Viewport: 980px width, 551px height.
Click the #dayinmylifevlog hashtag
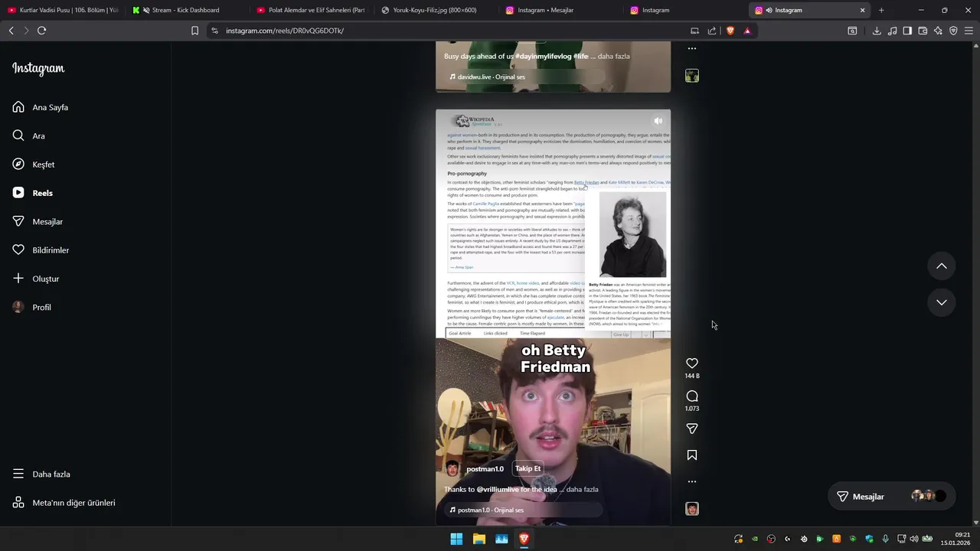click(543, 57)
